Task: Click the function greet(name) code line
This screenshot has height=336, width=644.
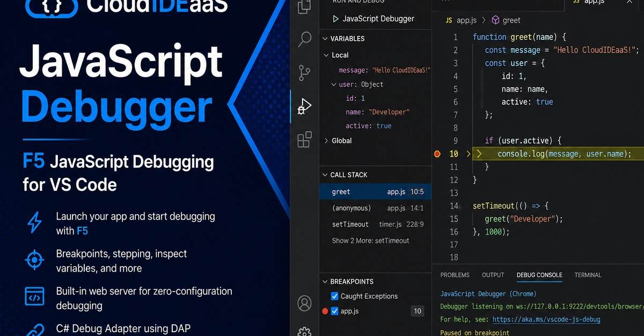Action: 519,37
